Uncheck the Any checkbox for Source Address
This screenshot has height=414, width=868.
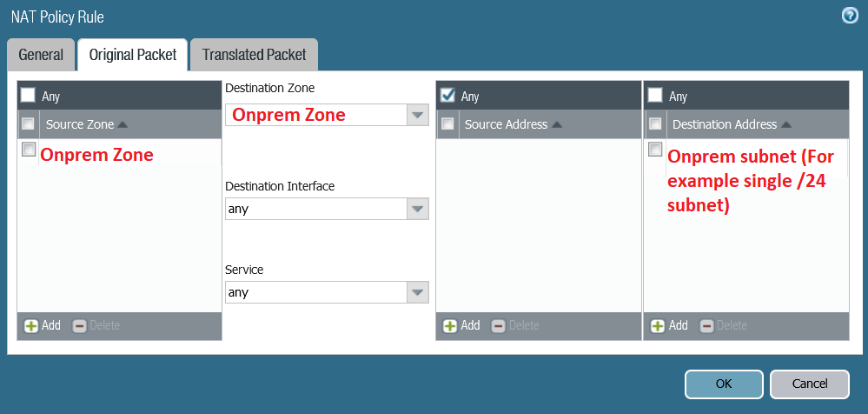(x=448, y=95)
